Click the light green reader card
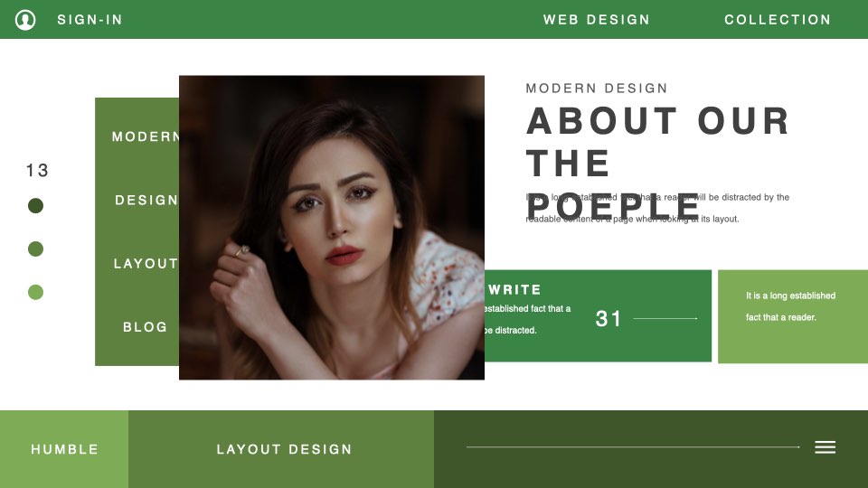 (x=793, y=316)
